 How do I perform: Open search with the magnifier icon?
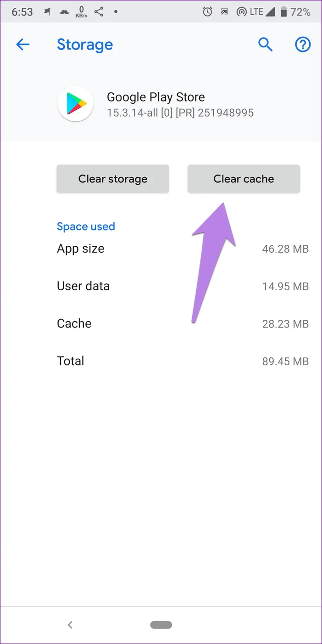266,45
